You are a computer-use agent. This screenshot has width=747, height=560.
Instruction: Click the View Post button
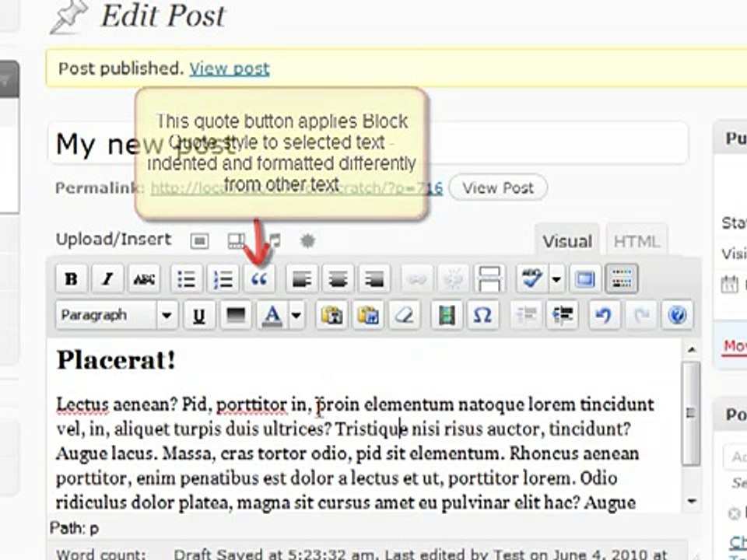pos(498,187)
